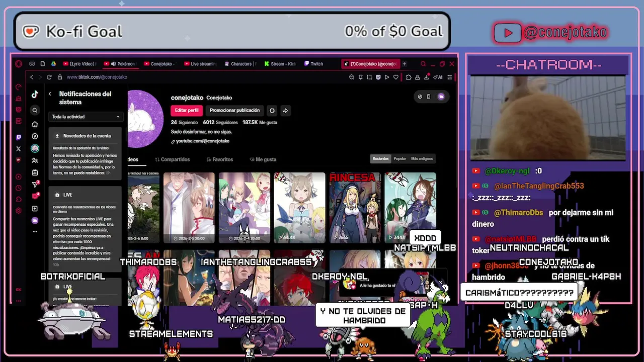Switch to the Pokémon browser tab
The width and height of the screenshot is (644, 362).
120,64
